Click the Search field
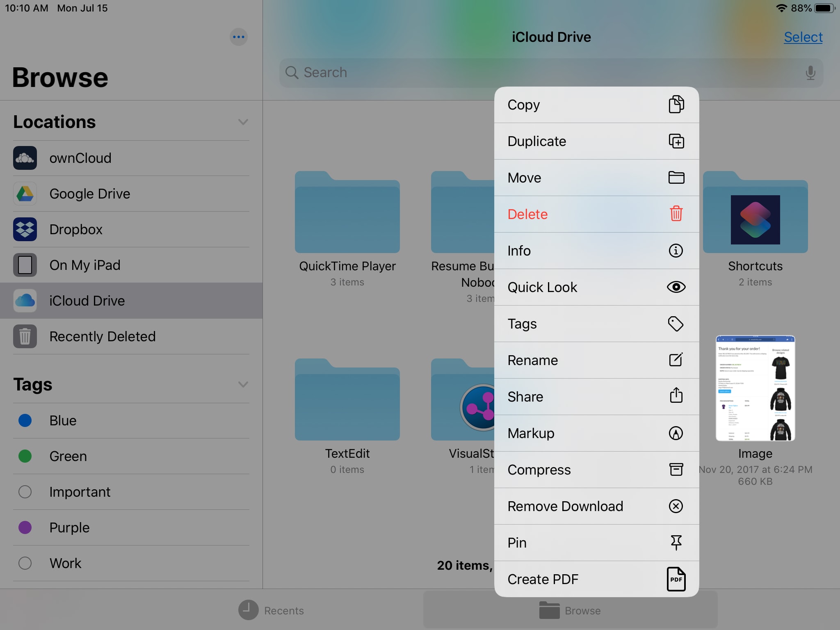 pos(551,73)
